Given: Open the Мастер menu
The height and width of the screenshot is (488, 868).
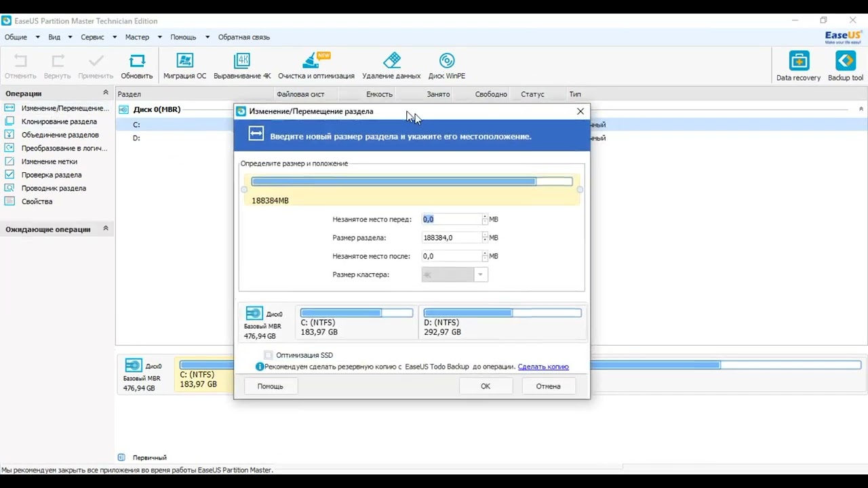Looking at the screenshot, I should tap(143, 37).
